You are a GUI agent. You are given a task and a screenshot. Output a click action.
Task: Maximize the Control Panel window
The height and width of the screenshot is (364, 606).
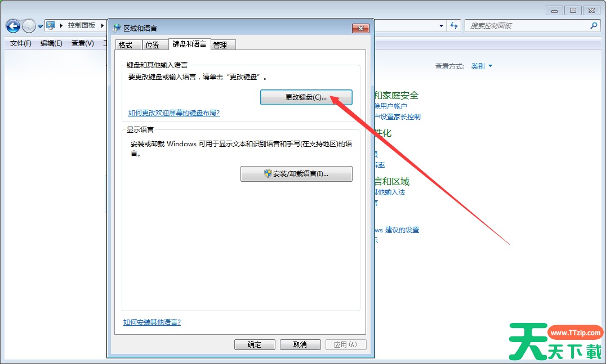coord(573,11)
